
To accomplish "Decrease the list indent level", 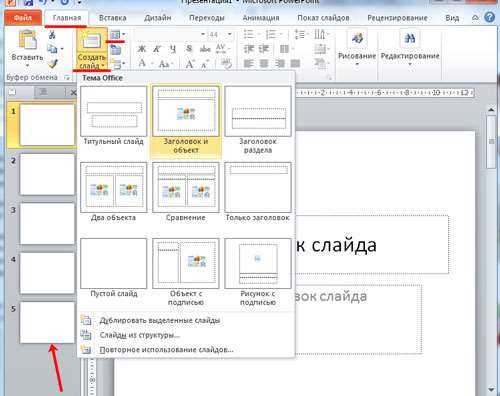I will tap(249, 49).
